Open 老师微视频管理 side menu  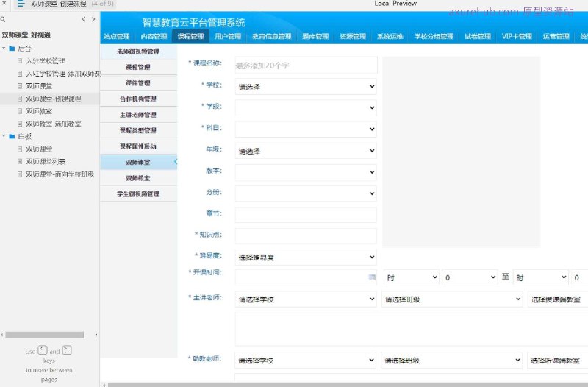tap(138, 52)
